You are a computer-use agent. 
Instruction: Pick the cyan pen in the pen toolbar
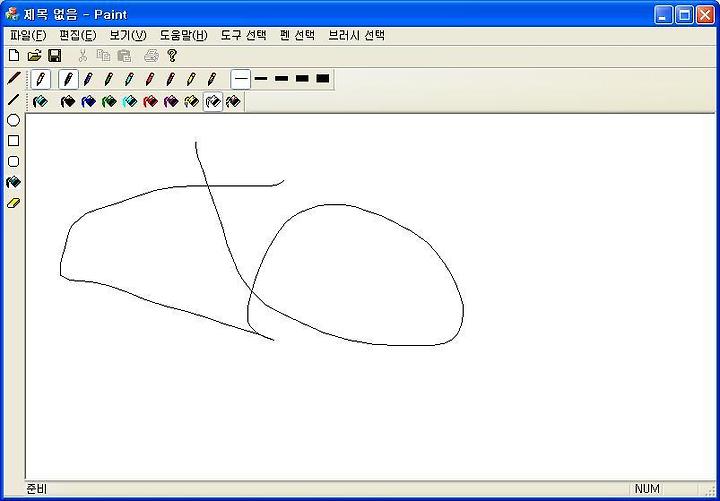[129, 79]
